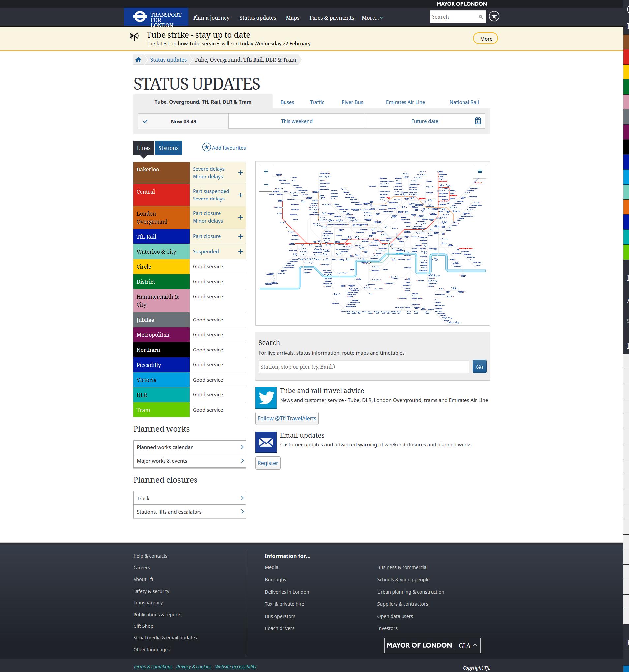Open the More... navigation dropdown
Image resolution: width=629 pixels, height=672 pixels.
click(372, 18)
